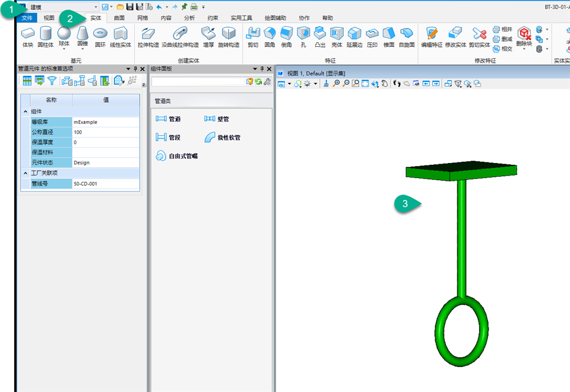Click the 编辑特征 edit feature icon
This screenshot has width=570, height=392.
tap(432, 36)
